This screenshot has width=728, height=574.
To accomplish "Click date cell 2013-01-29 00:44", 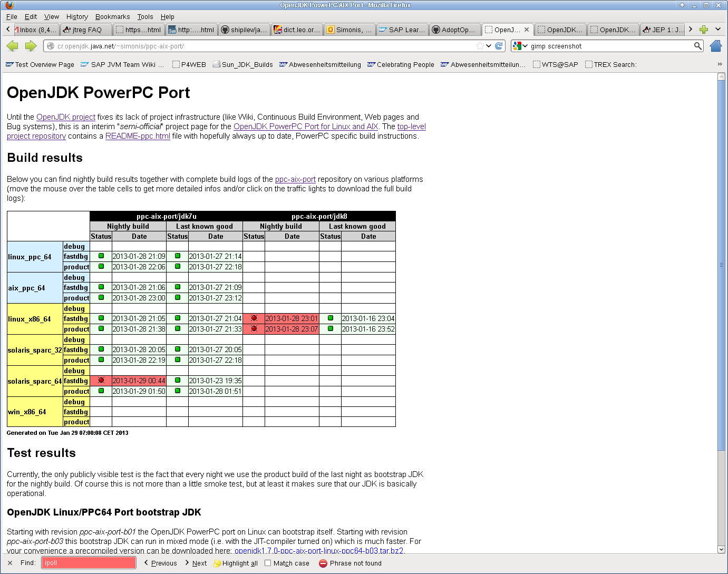I will 139,381.
